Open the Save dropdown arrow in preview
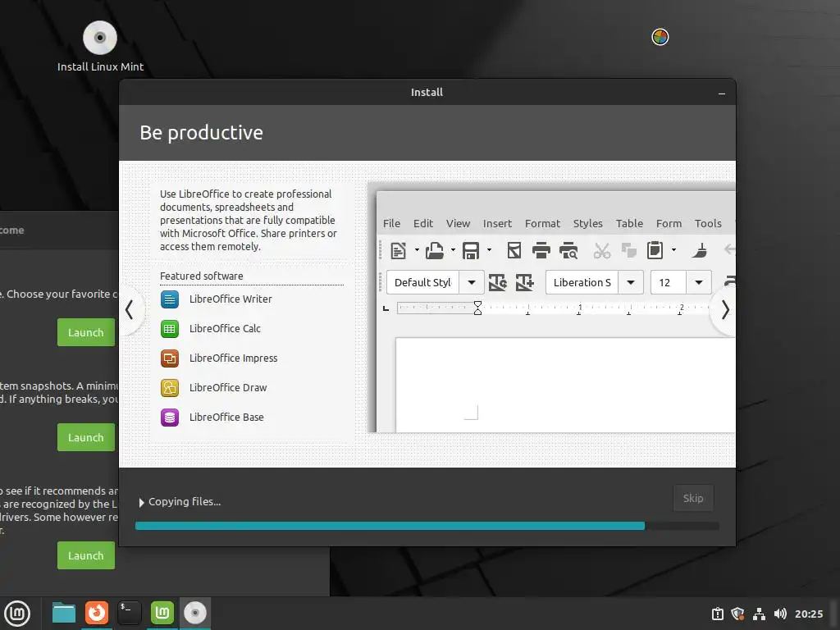The image size is (840, 630). coord(489,250)
